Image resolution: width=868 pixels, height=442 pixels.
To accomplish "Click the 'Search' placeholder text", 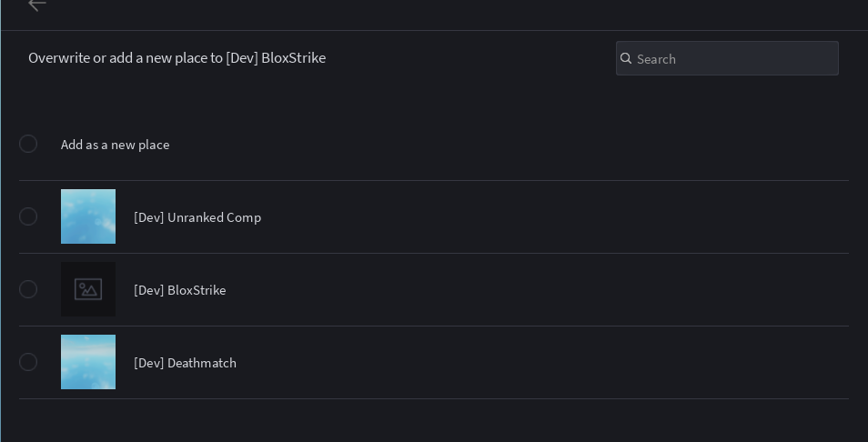I will tap(656, 59).
